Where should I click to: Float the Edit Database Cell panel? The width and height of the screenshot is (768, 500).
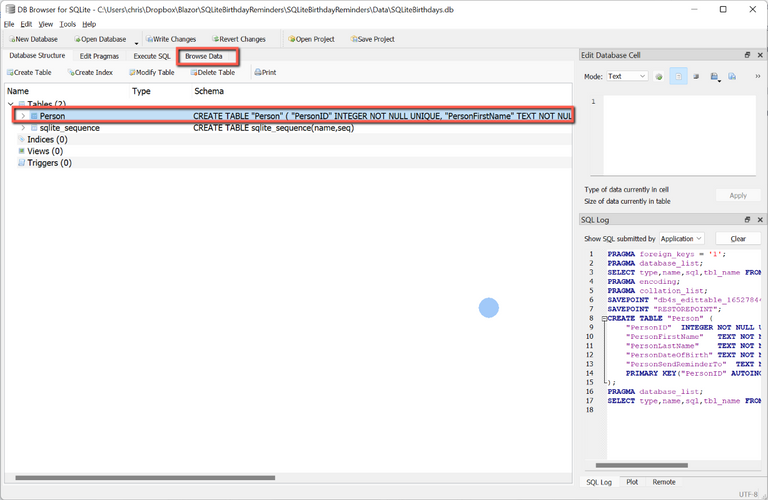[746, 55]
